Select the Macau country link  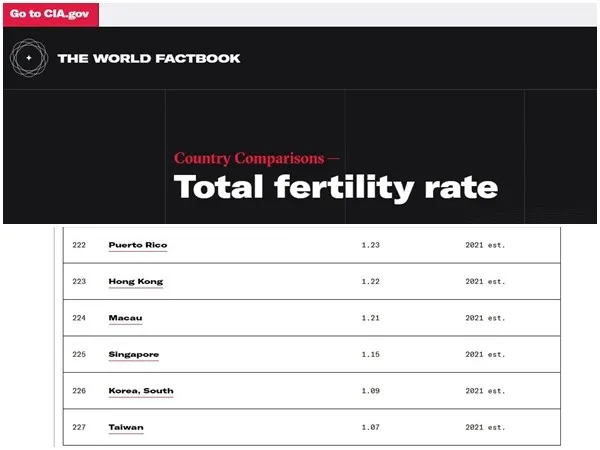[x=125, y=318]
